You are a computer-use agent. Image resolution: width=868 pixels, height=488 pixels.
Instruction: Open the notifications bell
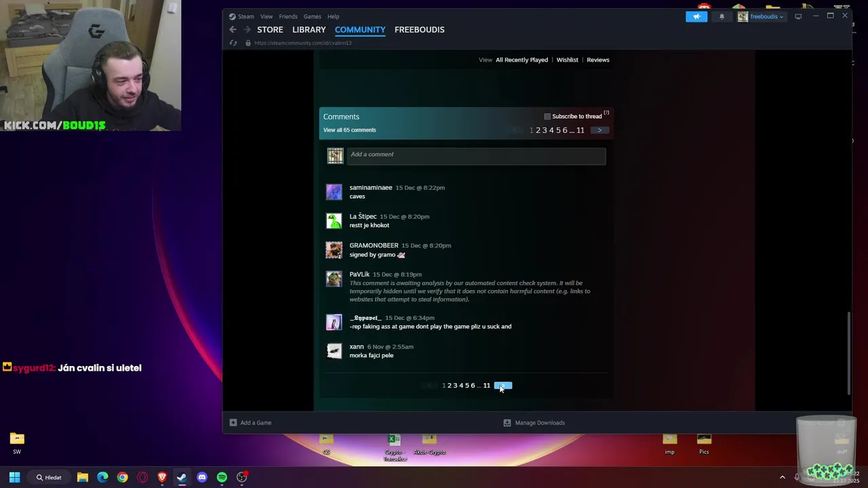coord(722,16)
